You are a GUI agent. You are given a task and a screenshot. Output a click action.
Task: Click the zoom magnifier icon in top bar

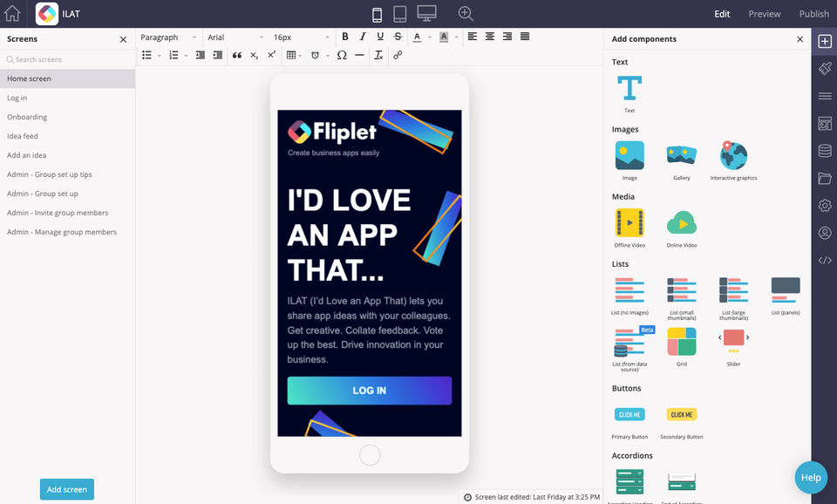466,14
